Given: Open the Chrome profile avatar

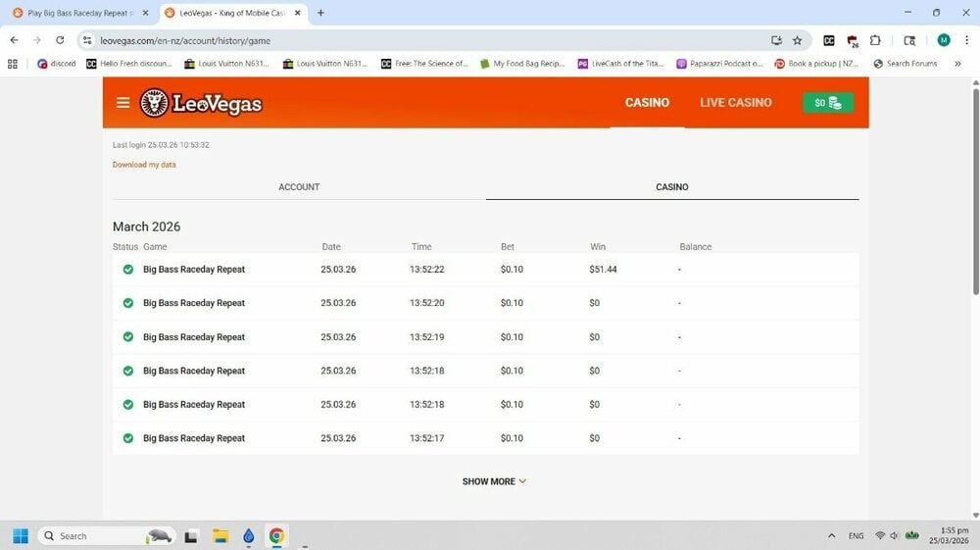Looking at the screenshot, I should [x=943, y=40].
